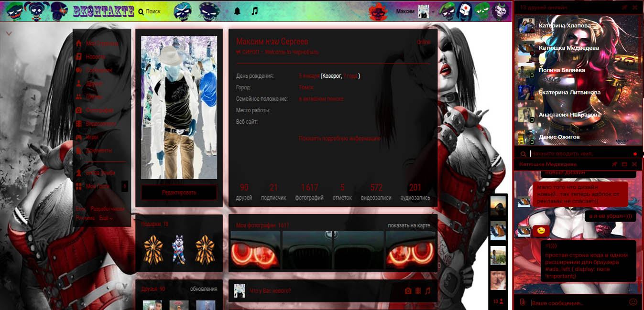
Task: Click the search magnifier icon in header
Action: 141,11
